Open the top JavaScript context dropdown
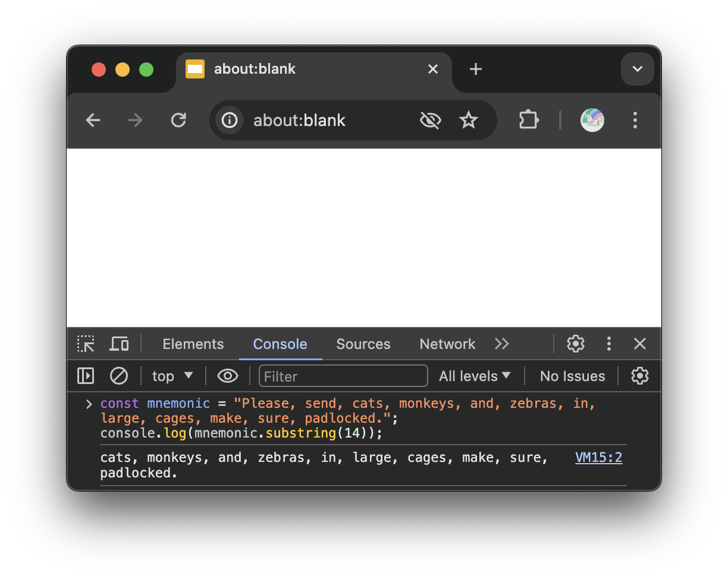 (x=172, y=376)
